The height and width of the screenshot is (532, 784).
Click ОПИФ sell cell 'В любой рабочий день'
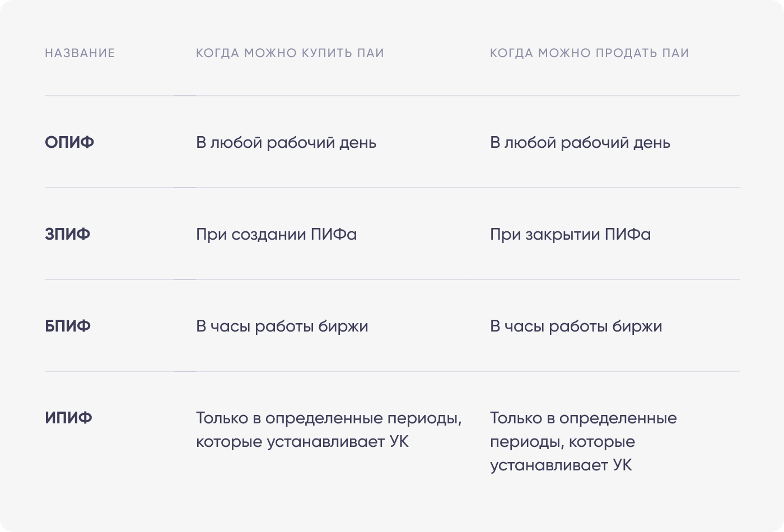point(580,143)
